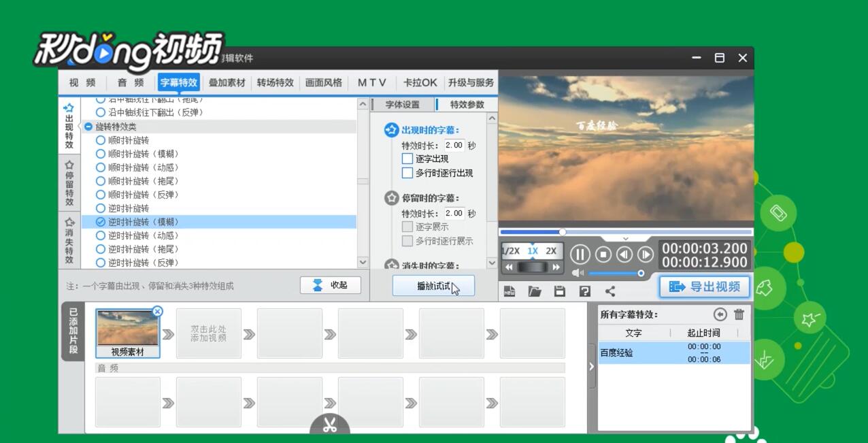
Task: Select 沿中轴线往下翻出（反弹） effect
Action: [x=150, y=112]
